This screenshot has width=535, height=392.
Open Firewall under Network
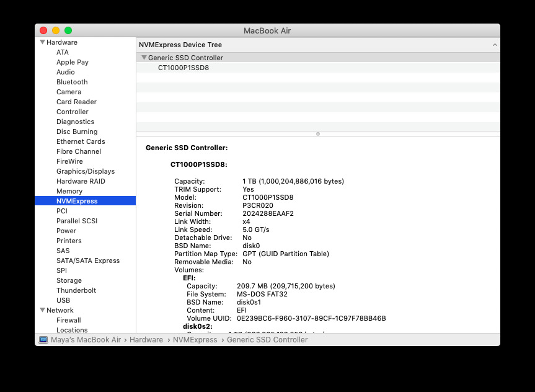pos(69,320)
